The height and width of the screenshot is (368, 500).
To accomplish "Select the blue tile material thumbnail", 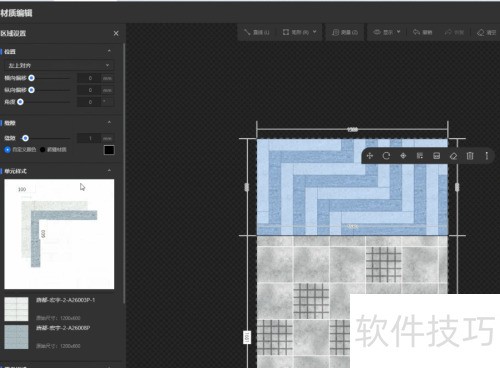I will pos(16,337).
